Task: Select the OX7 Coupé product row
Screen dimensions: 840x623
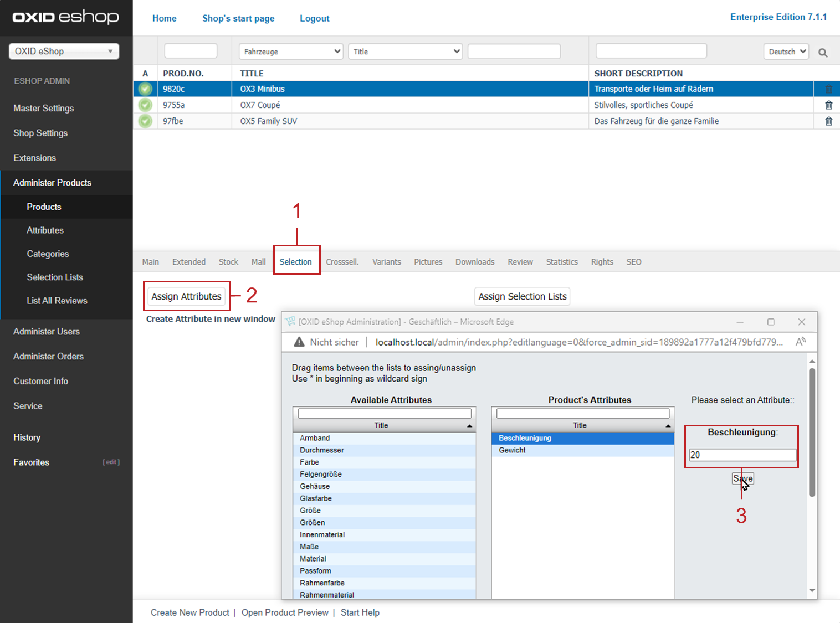Action: [x=473, y=105]
